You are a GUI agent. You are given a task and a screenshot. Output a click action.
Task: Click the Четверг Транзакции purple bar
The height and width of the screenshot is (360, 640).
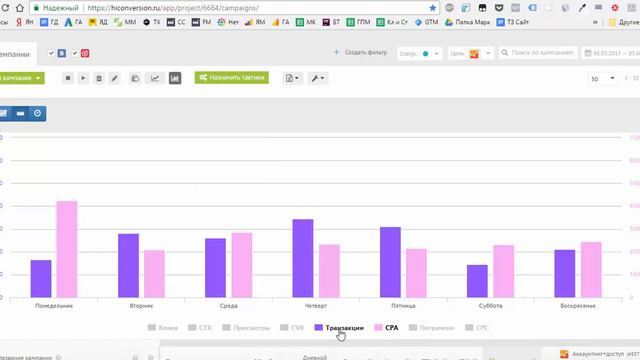303,258
